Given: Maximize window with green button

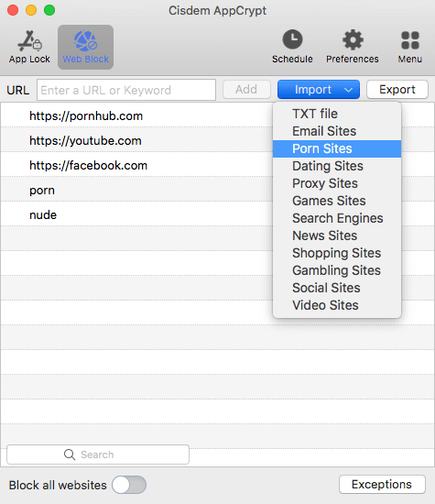Looking at the screenshot, I should (49, 10).
